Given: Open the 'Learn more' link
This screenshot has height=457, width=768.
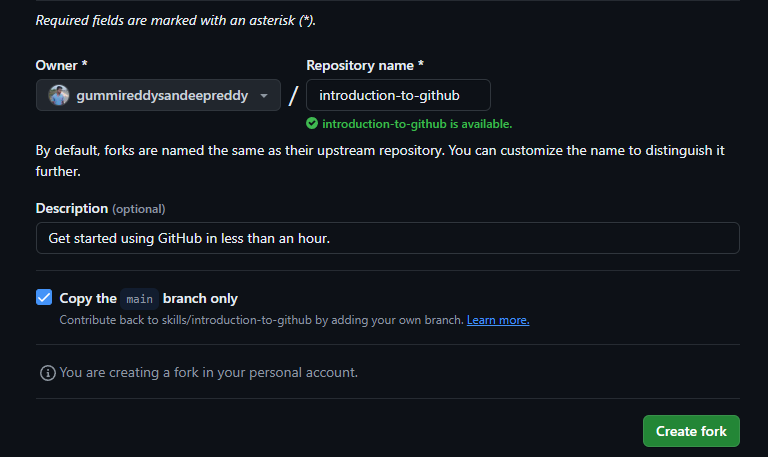Looking at the screenshot, I should pos(497,320).
